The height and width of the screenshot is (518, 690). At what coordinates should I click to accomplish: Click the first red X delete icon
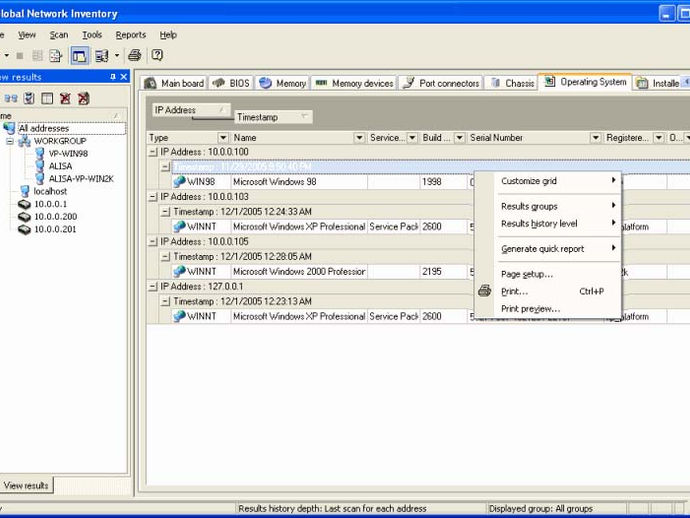pyautogui.click(x=65, y=98)
